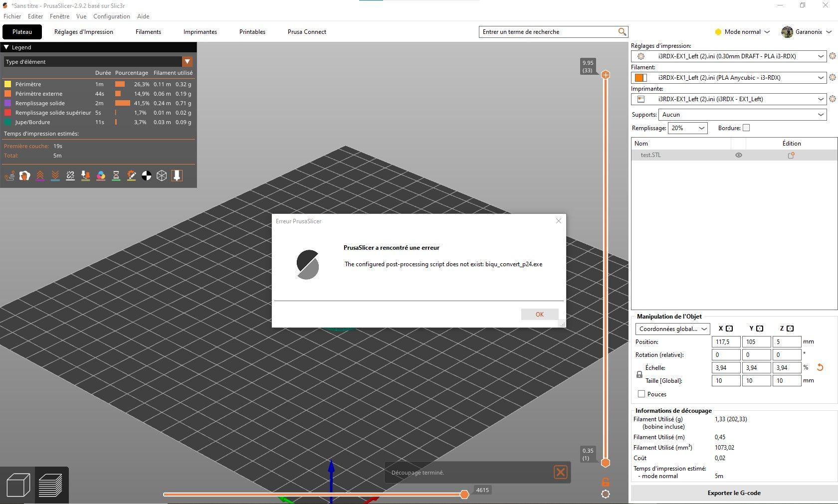
Task: Click search magnifier icon
Action: [622, 32]
